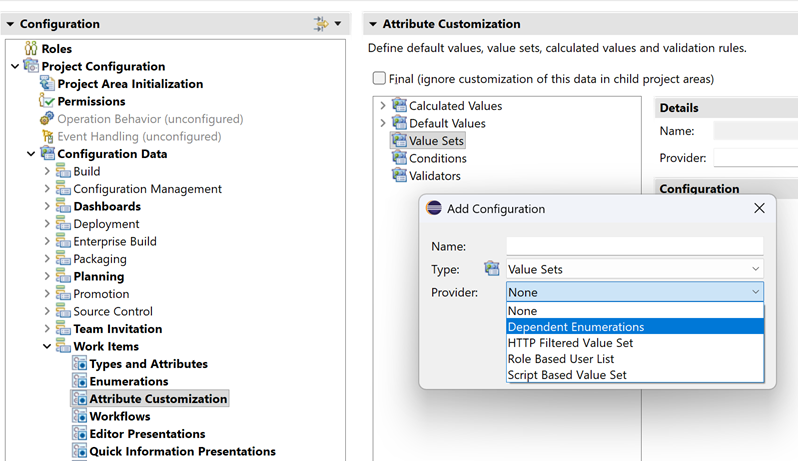The width and height of the screenshot is (798, 461).
Task: Open Editor Presentations tree item
Action: pos(146,434)
